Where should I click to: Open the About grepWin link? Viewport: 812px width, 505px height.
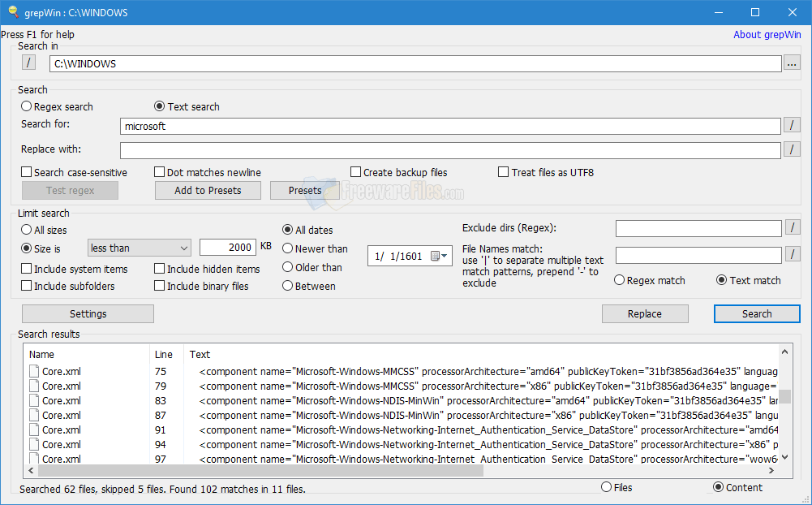pyautogui.click(x=766, y=34)
